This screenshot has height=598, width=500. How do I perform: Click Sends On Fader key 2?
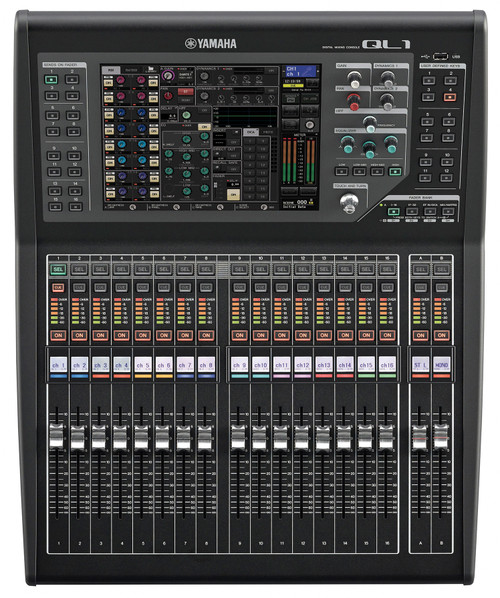click(x=72, y=79)
